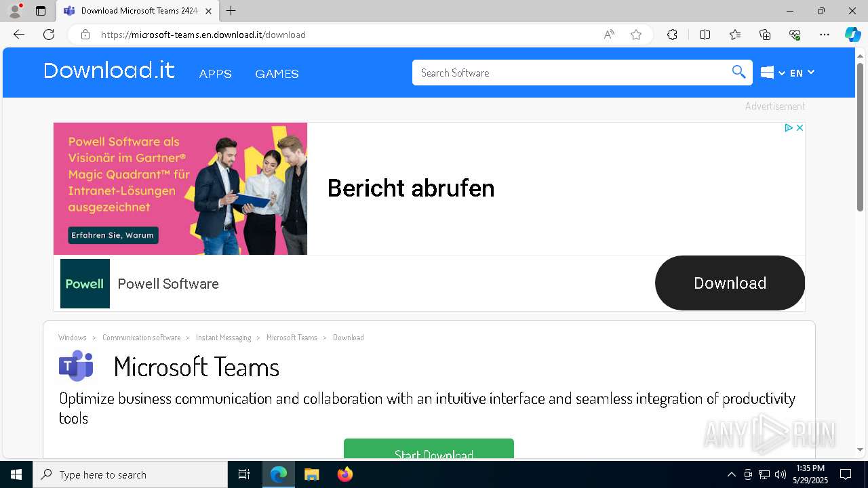Open Tab actions menu
Image resolution: width=868 pixels, height=488 pixels.
[x=41, y=11]
